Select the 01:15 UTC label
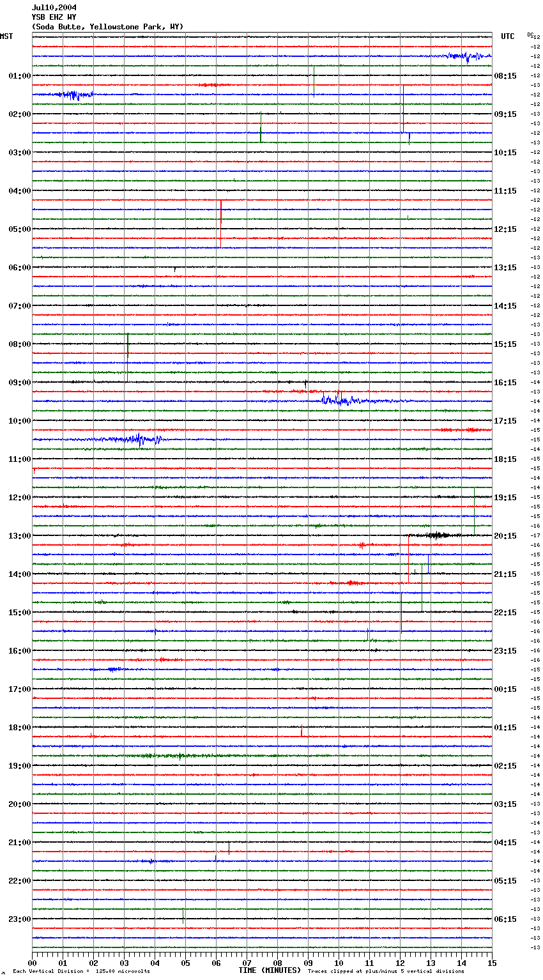 coord(505,728)
